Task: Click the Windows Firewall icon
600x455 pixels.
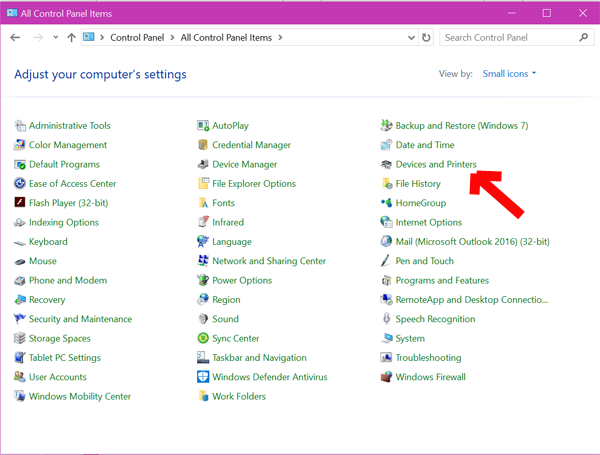Action: coord(386,377)
